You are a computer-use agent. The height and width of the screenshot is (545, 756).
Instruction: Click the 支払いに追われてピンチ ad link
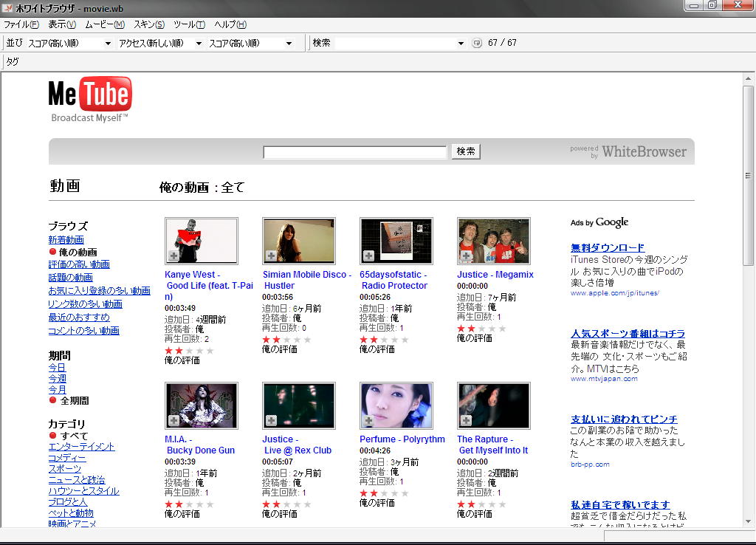coord(624,419)
